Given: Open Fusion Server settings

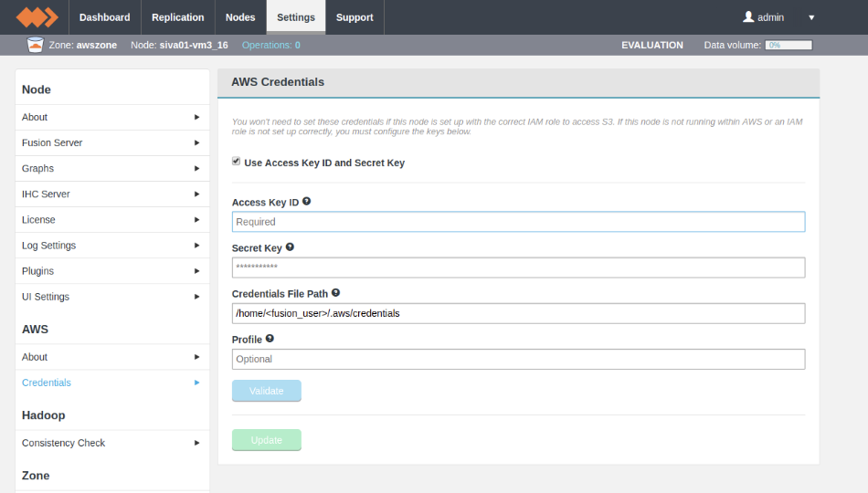Looking at the screenshot, I should pos(112,142).
